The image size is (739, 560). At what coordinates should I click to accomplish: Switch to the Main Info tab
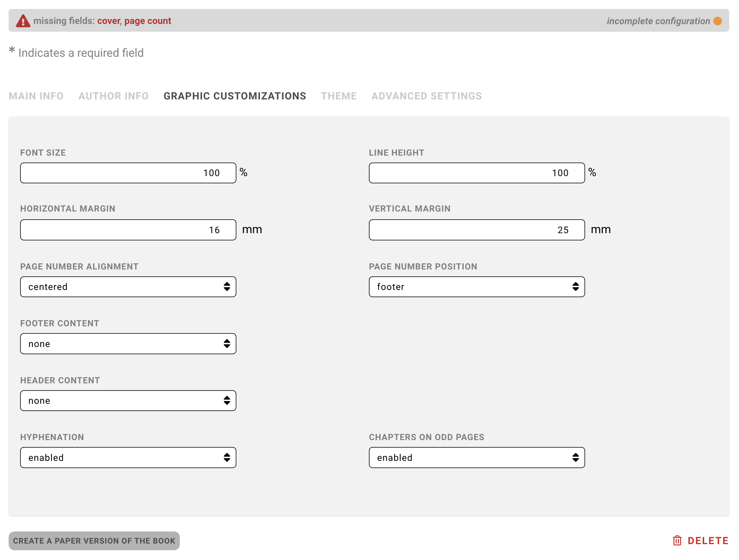[x=36, y=96]
